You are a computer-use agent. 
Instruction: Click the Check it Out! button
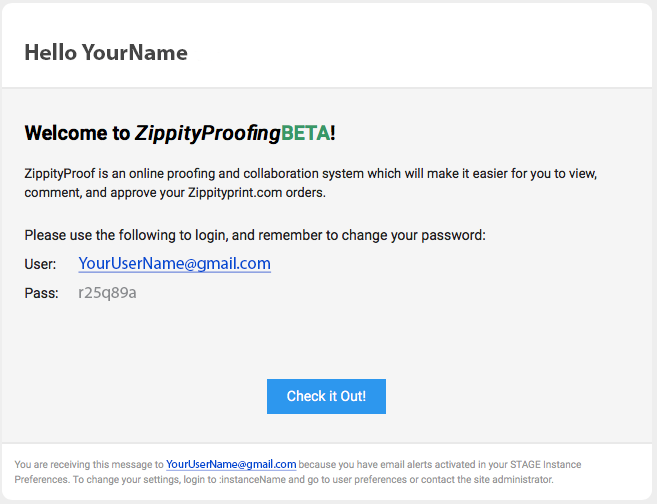[x=326, y=396]
